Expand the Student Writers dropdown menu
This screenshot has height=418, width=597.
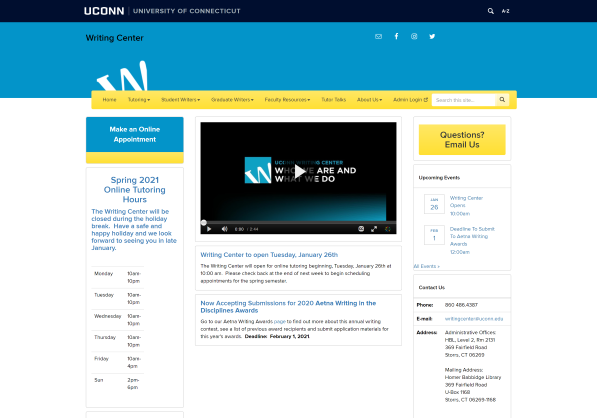180,100
